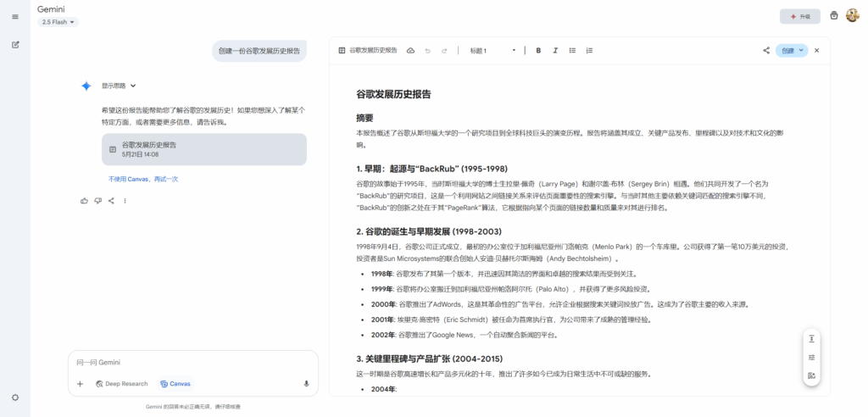This screenshot has height=417, width=868.
Task: Insert a numbered list
Action: [590, 50]
